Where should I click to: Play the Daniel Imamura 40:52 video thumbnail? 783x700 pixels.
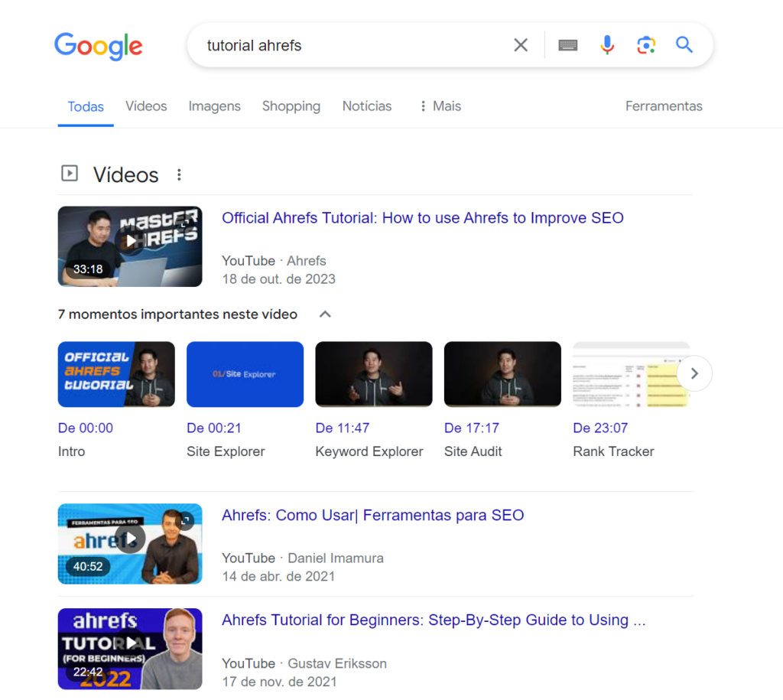130,544
